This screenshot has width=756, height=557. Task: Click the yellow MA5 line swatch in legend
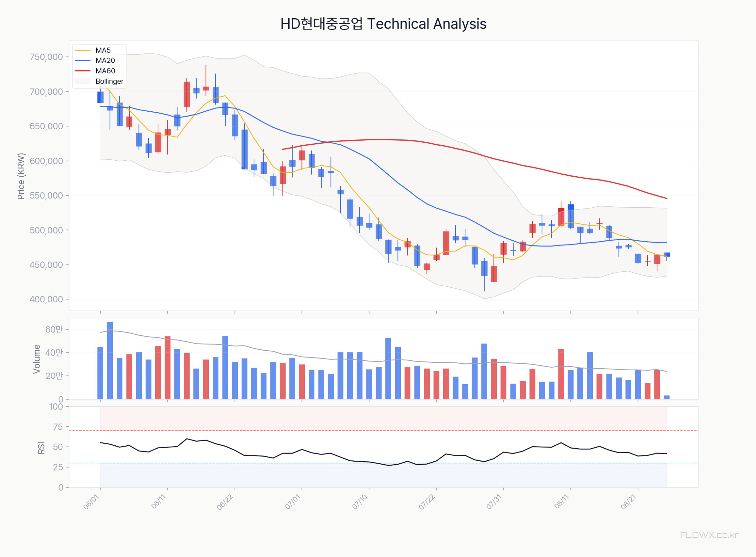point(83,50)
